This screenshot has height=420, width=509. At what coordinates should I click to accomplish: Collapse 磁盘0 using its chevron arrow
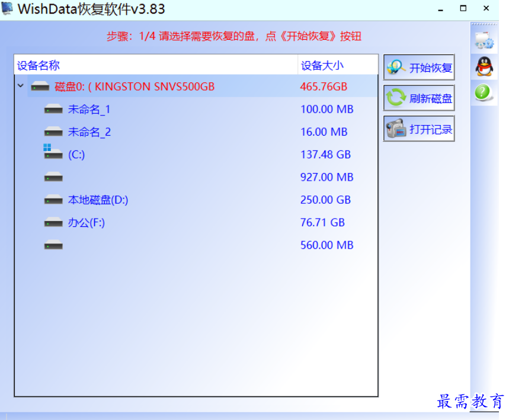[20, 86]
